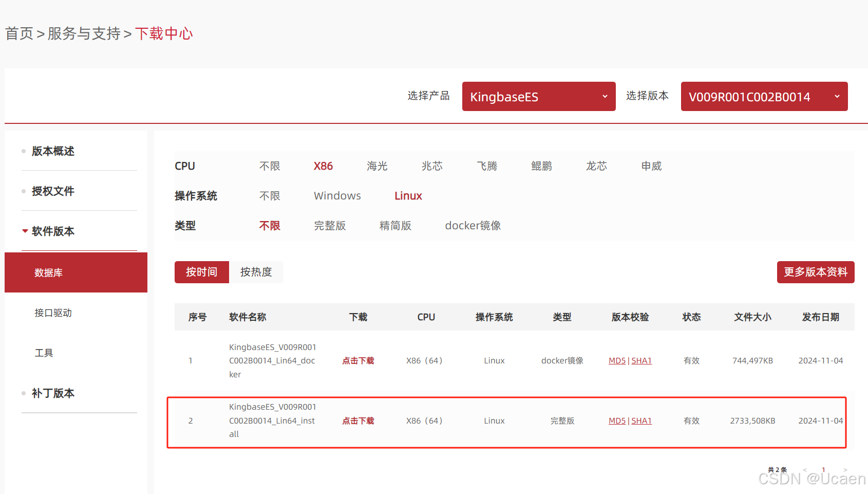Set the CPU filter to 不限
868x494 pixels.
(270, 166)
